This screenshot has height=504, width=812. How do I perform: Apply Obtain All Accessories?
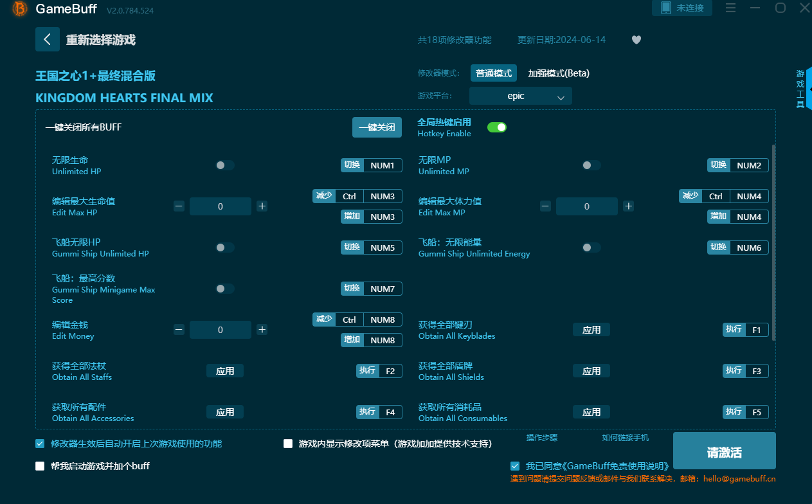(x=225, y=412)
